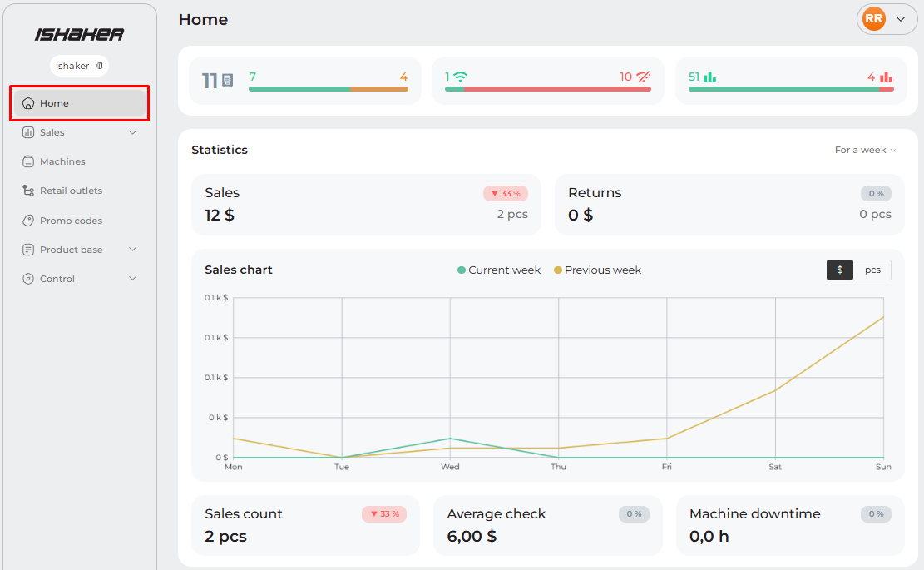Open the RR user account menu
The height and width of the screenshot is (570, 924).
click(x=887, y=19)
